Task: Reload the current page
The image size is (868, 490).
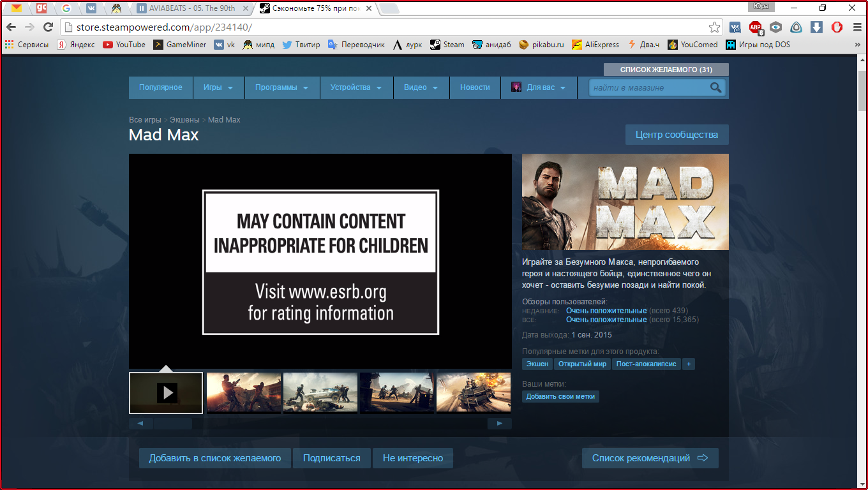Action: pos(48,27)
